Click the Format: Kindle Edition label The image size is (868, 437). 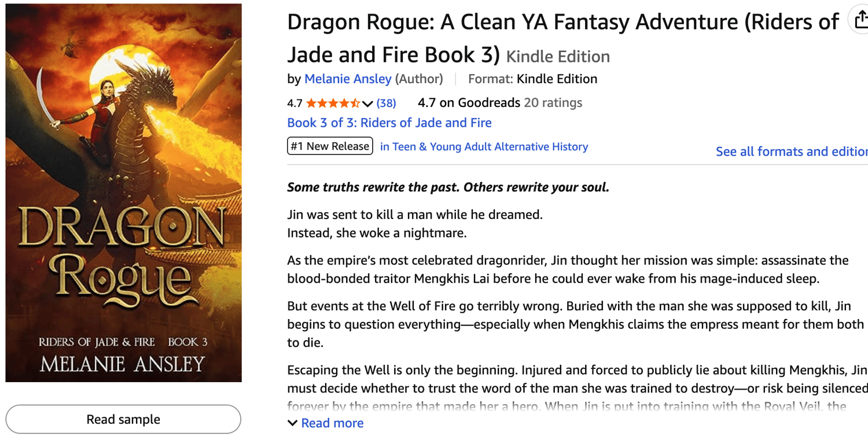pyautogui.click(x=532, y=79)
